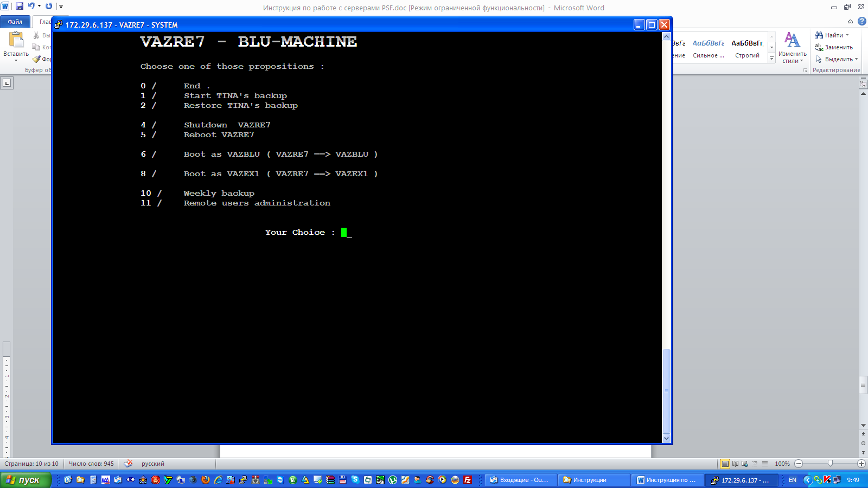Open the Выделить select dropdown

tap(837, 59)
